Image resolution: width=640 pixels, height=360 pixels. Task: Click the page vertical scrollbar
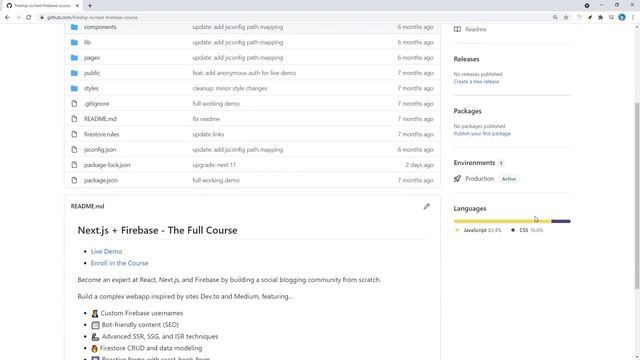pyautogui.click(x=637, y=196)
